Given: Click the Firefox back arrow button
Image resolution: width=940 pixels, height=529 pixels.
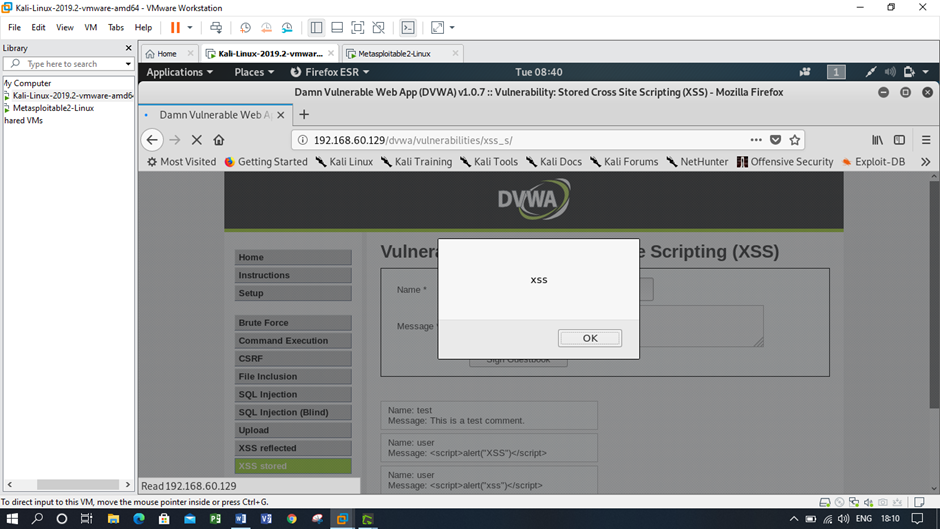Looking at the screenshot, I should coord(152,140).
